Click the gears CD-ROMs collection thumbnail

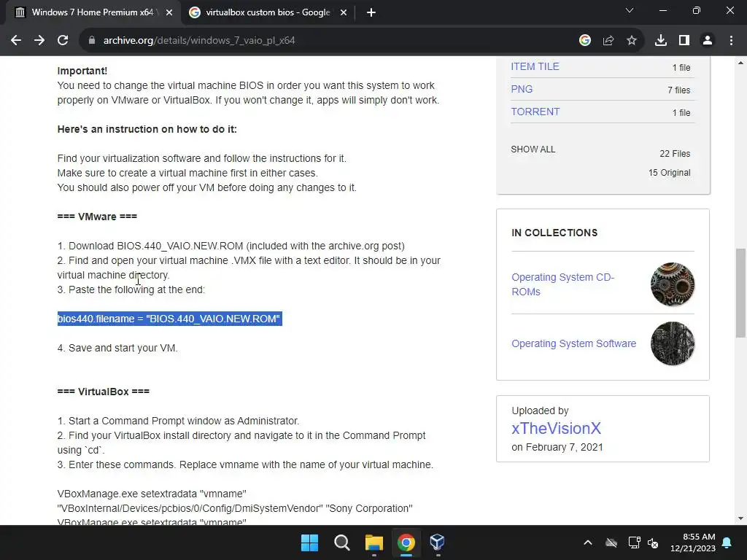pyautogui.click(x=672, y=284)
